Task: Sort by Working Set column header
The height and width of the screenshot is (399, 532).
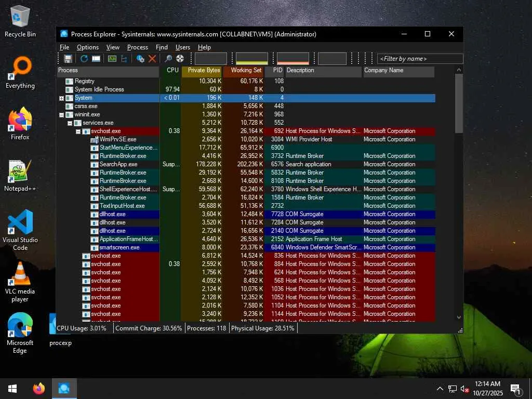Action: (243, 71)
